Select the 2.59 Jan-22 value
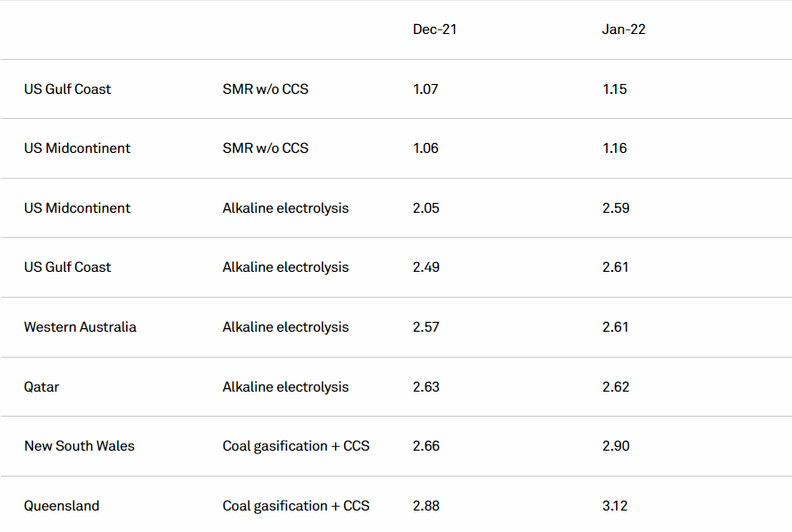This screenshot has width=792, height=532. click(616, 208)
